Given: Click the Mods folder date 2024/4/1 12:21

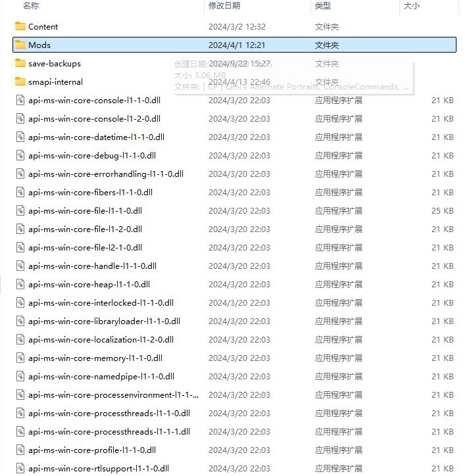Looking at the screenshot, I should pos(237,45).
